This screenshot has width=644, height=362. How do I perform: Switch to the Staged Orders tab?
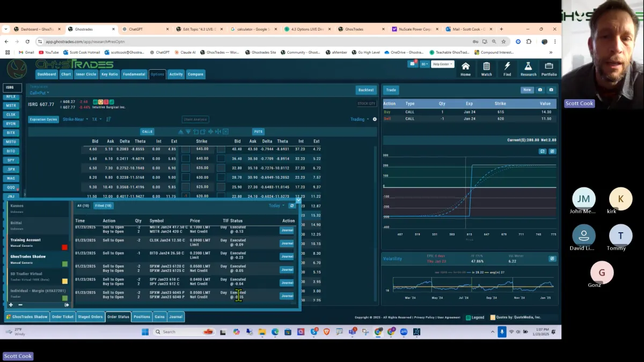click(90, 317)
